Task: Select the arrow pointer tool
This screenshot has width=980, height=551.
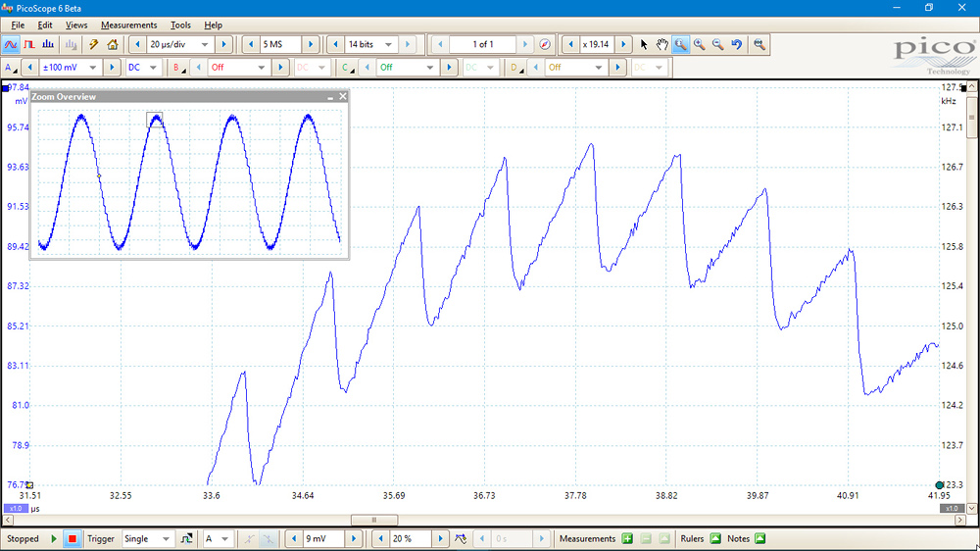Action: tap(644, 44)
